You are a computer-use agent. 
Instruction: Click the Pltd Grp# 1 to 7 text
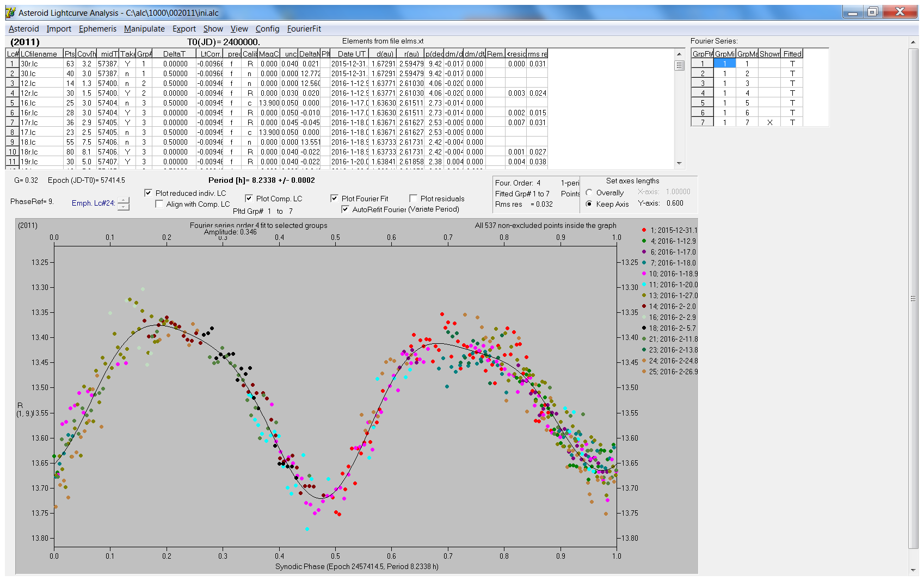pyautogui.click(x=263, y=211)
